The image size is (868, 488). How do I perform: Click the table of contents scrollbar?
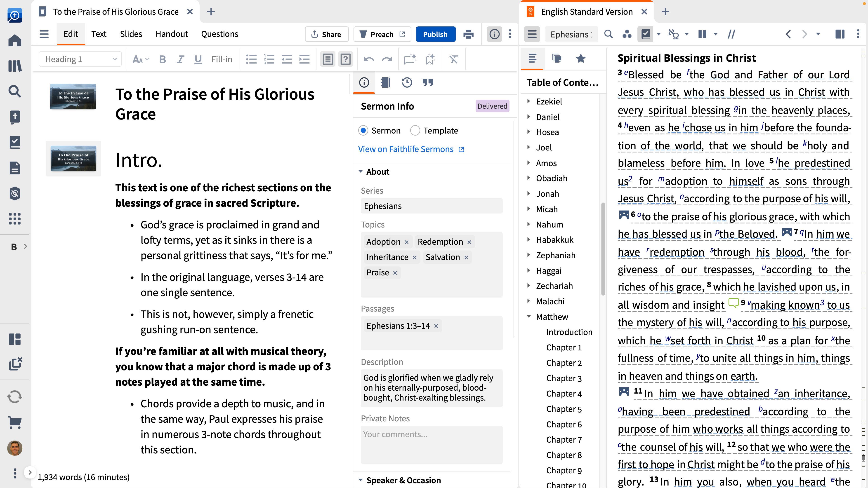coord(603,249)
